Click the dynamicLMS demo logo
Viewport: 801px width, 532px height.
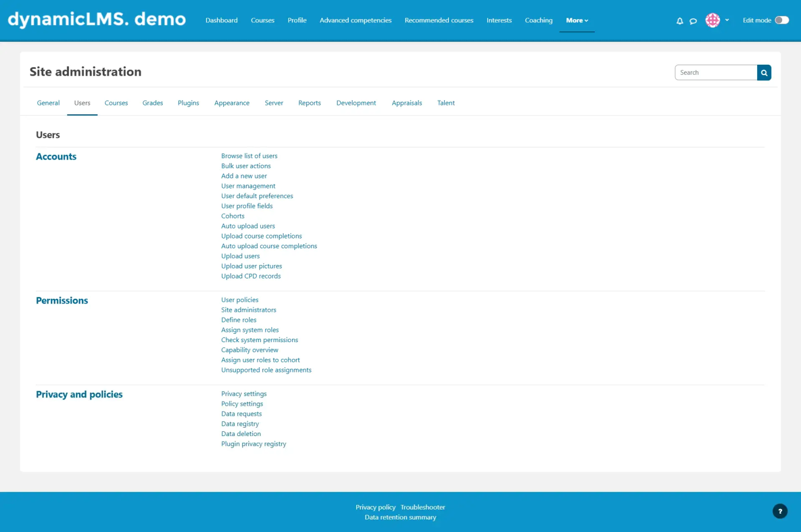tap(97, 19)
